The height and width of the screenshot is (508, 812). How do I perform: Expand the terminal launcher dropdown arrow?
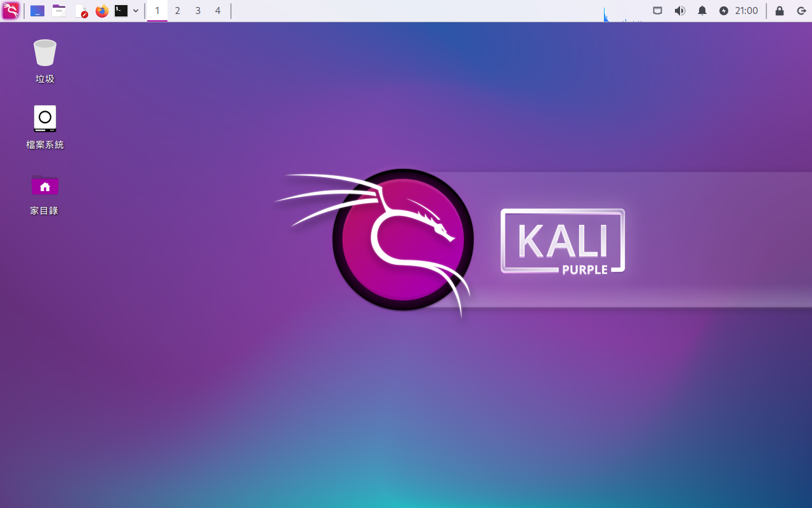point(136,11)
